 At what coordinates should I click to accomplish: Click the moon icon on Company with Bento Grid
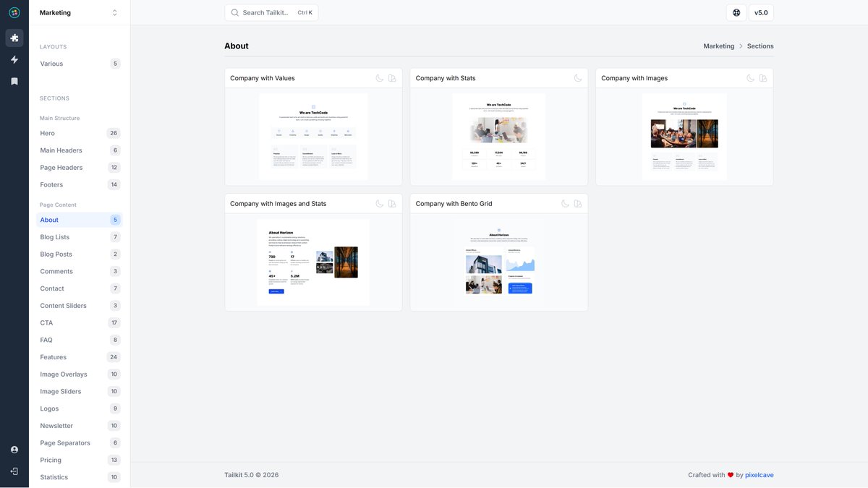tap(566, 204)
